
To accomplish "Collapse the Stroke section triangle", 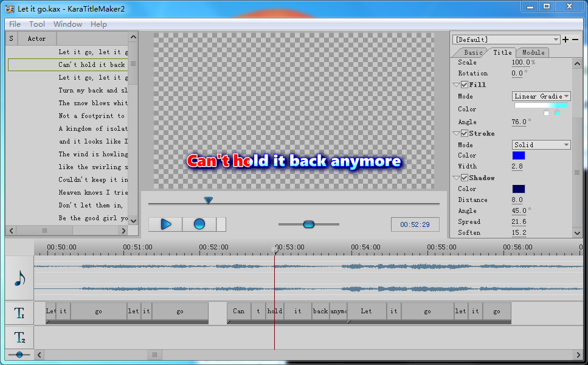I will (457, 134).
